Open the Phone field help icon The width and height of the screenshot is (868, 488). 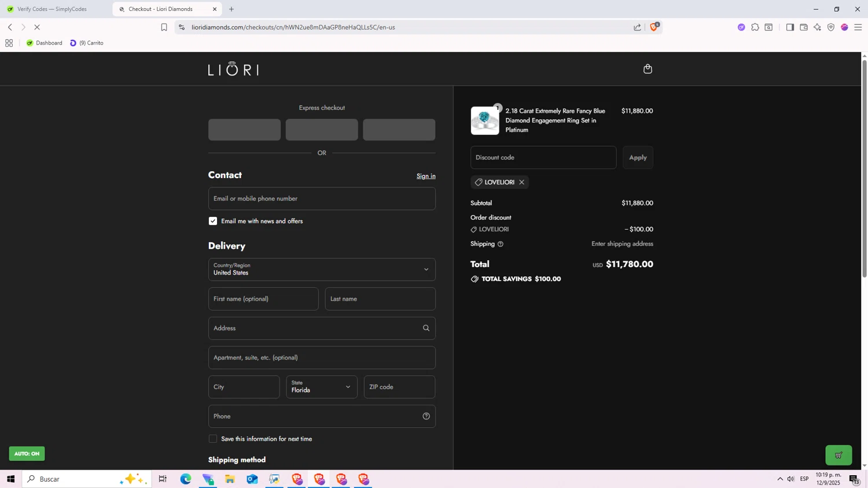click(x=426, y=416)
